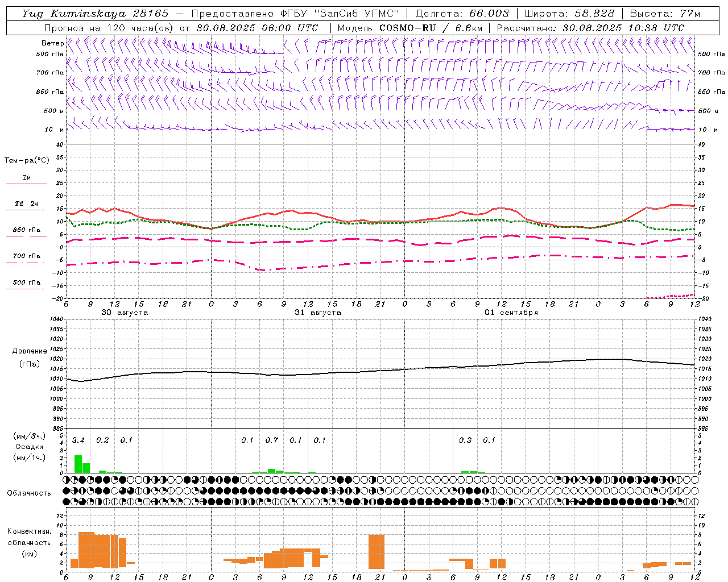Click the 01 сентября date label

(x=511, y=313)
